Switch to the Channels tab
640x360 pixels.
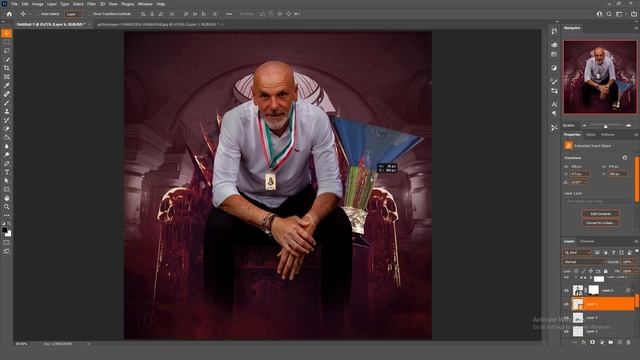(x=587, y=241)
